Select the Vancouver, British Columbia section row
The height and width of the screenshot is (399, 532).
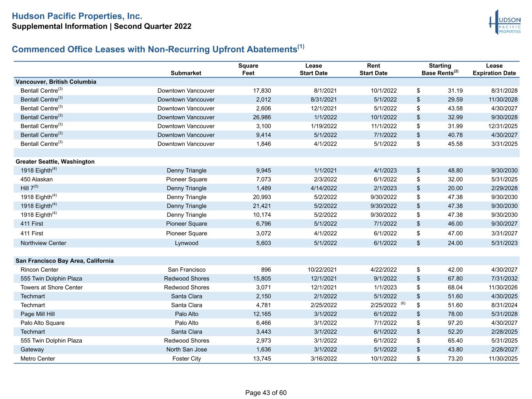coord(267,82)
